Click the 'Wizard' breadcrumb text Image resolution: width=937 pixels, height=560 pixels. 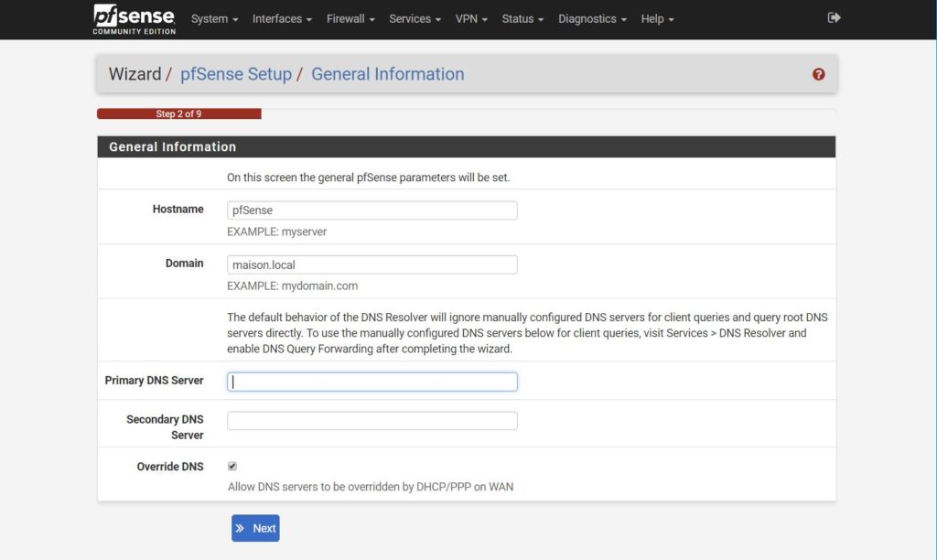pyautogui.click(x=135, y=74)
